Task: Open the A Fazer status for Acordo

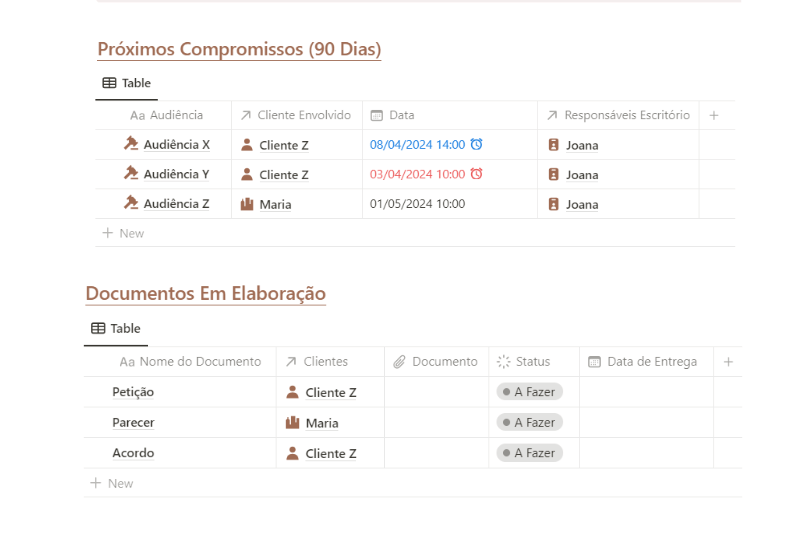Action: [x=530, y=453]
